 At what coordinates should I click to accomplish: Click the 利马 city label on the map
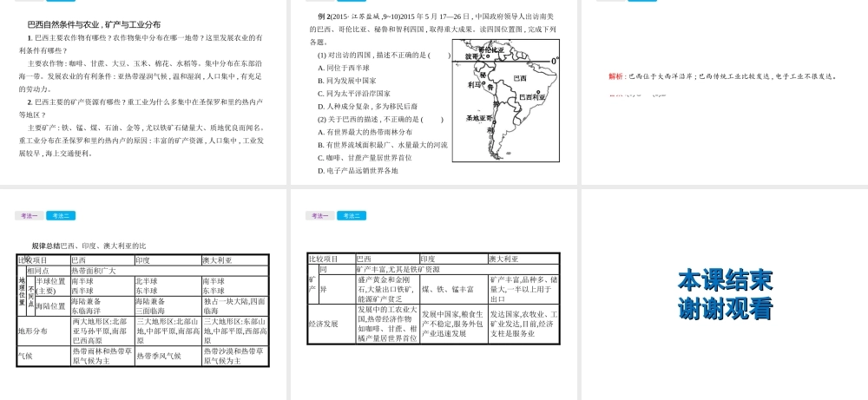point(475,85)
